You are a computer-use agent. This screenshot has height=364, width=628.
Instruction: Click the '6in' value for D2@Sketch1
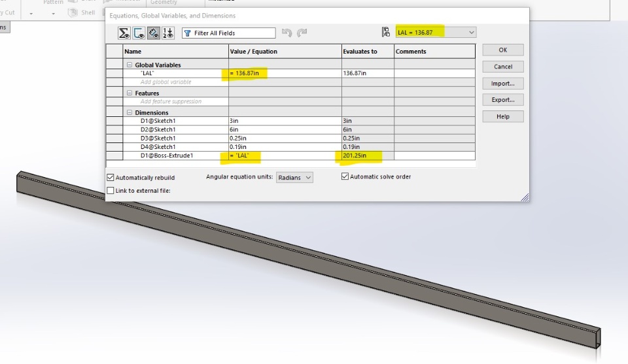point(285,129)
